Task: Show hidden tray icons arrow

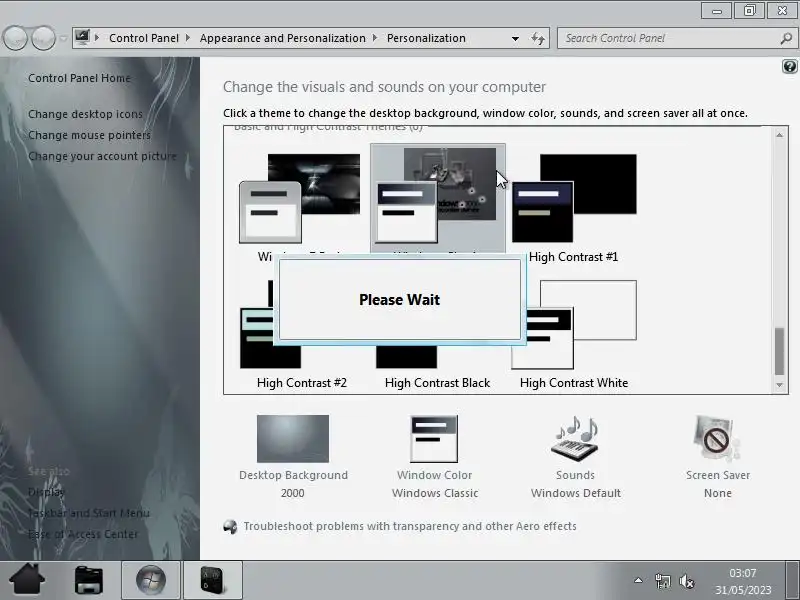Action: coord(638,580)
